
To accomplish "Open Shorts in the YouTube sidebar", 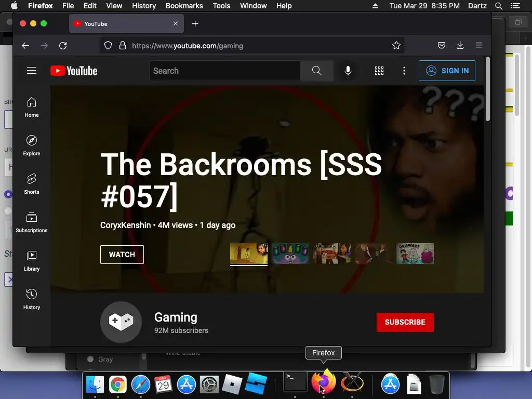I will [32, 184].
